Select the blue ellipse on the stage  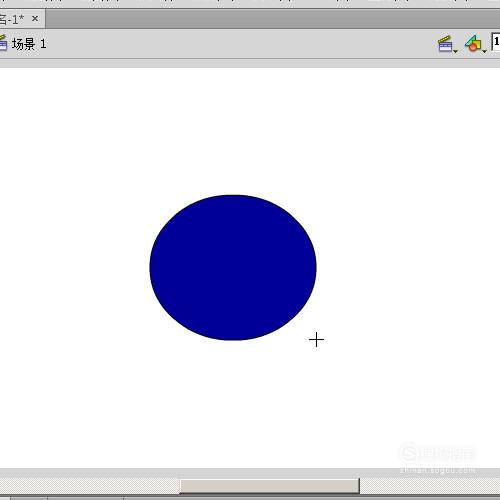[233, 267]
